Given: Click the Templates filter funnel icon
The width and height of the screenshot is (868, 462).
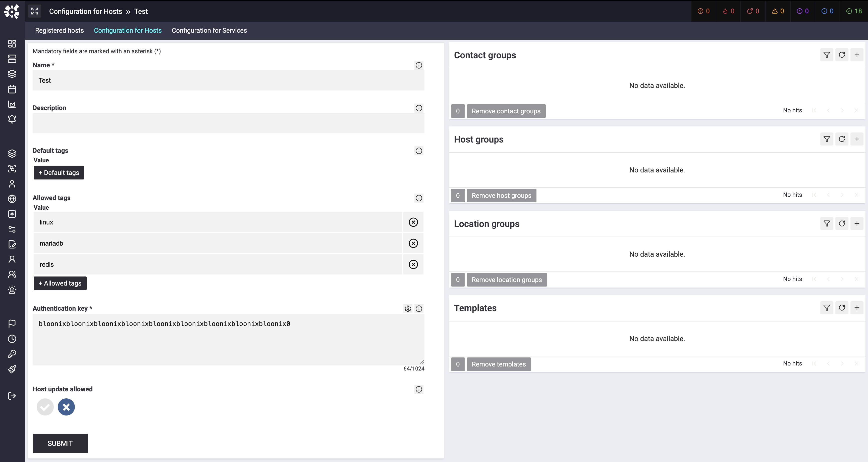Looking at the screenshot, I should point(827,308).
